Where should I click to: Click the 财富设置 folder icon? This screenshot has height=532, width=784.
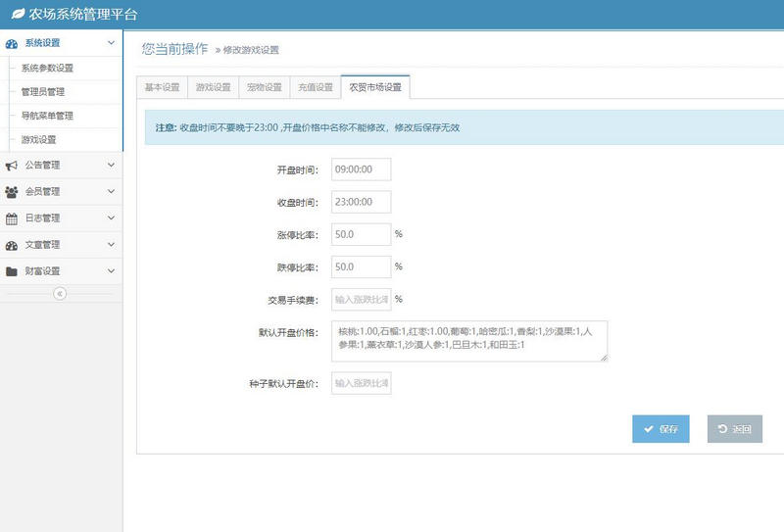12,271
